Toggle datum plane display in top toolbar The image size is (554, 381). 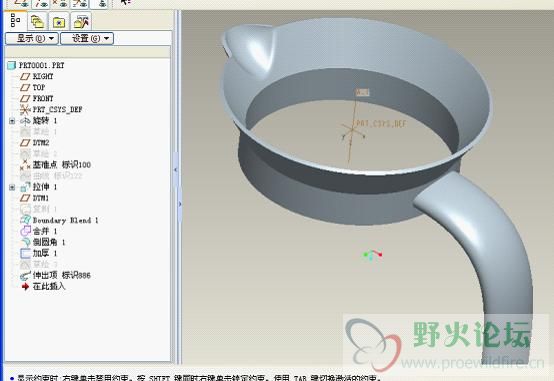[x=21, y=3]
